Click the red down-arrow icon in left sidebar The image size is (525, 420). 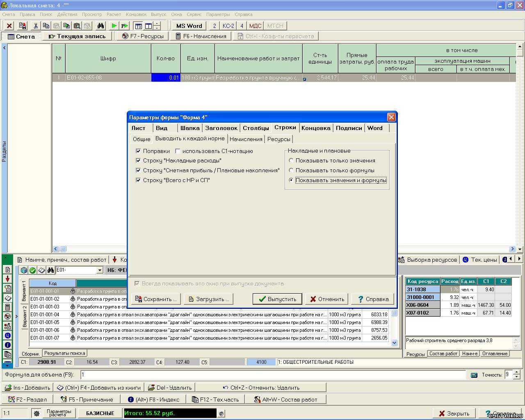click(7, 279)
